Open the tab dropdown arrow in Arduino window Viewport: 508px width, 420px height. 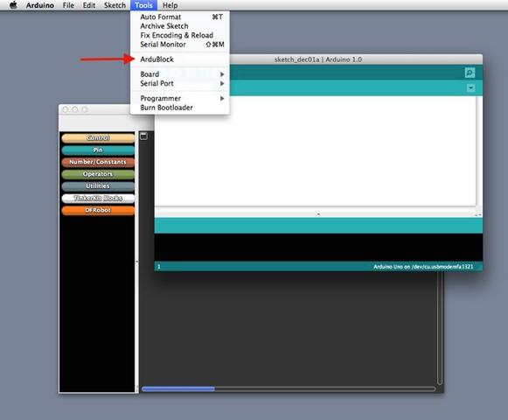[x=470, y=87]
